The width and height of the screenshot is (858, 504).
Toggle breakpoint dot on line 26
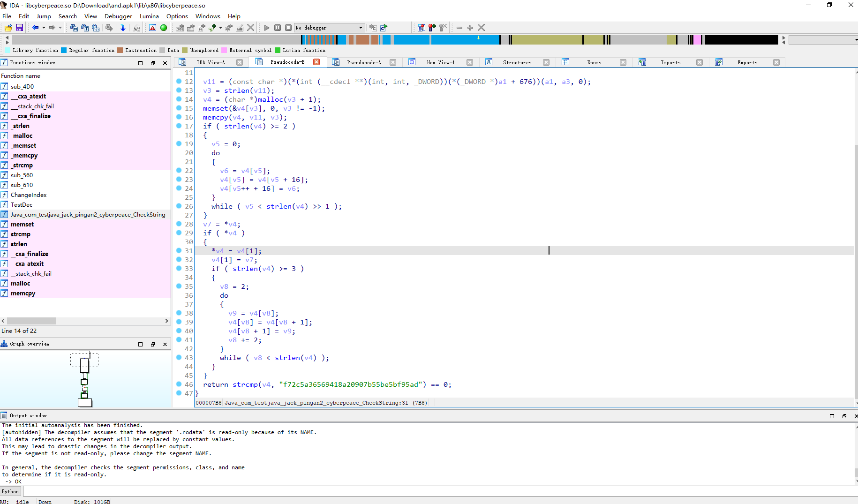(179, 206)
